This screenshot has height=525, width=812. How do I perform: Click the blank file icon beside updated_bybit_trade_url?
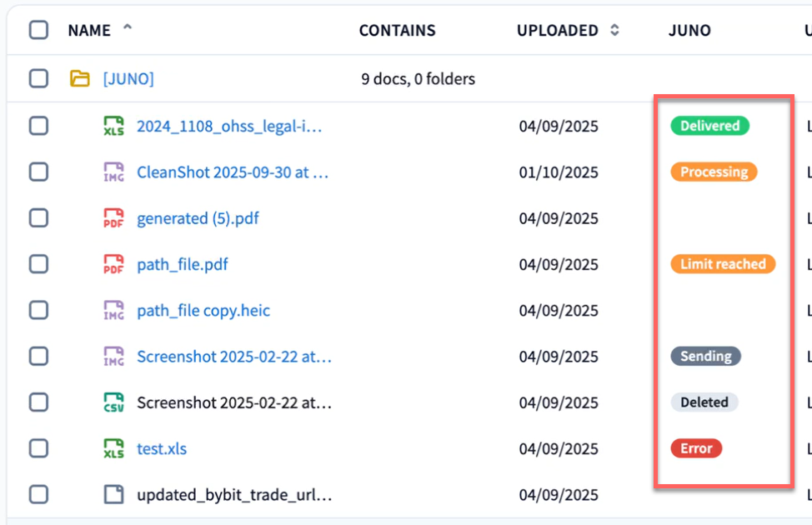point(113,495)
